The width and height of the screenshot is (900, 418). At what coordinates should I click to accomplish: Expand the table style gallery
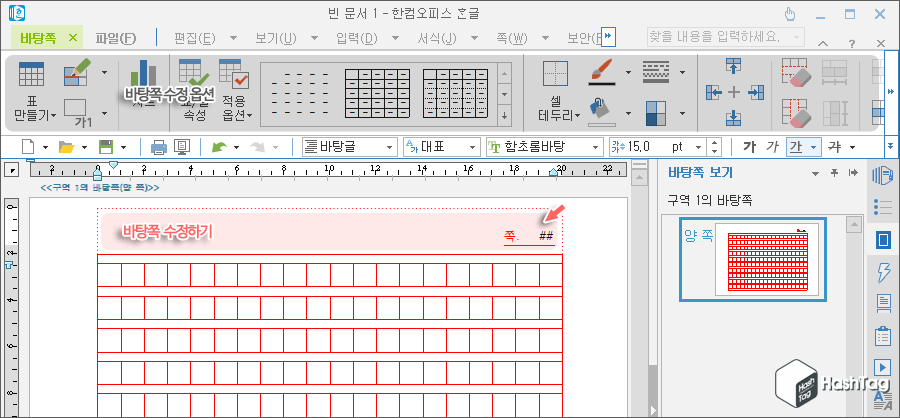(x=505, y=115)
